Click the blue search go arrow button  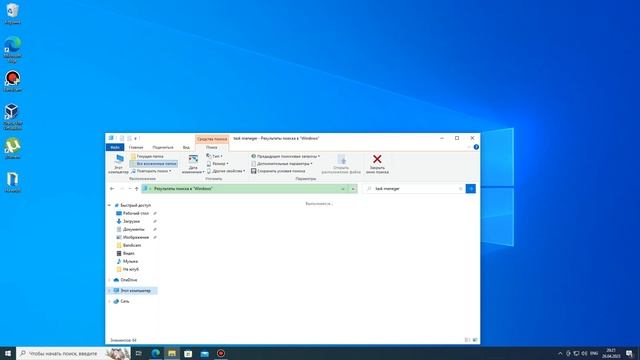coord(471,189)
